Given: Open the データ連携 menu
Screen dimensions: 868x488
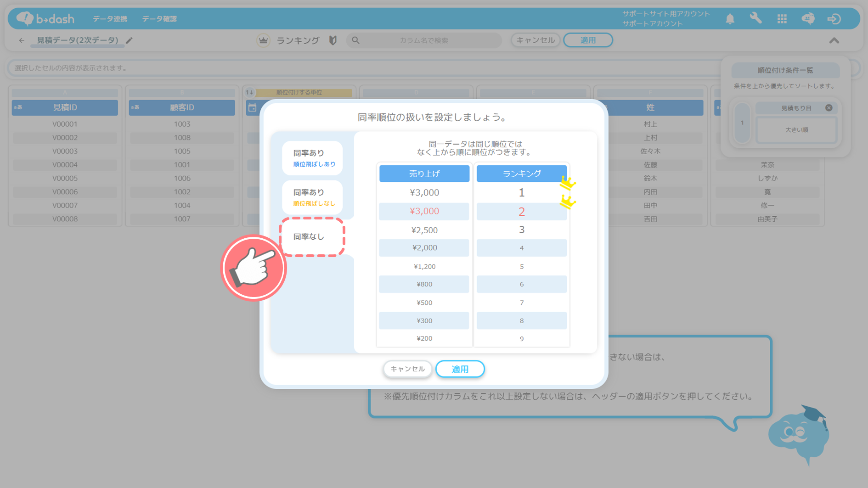Looking at the screenshot, I should coord(110,19).
